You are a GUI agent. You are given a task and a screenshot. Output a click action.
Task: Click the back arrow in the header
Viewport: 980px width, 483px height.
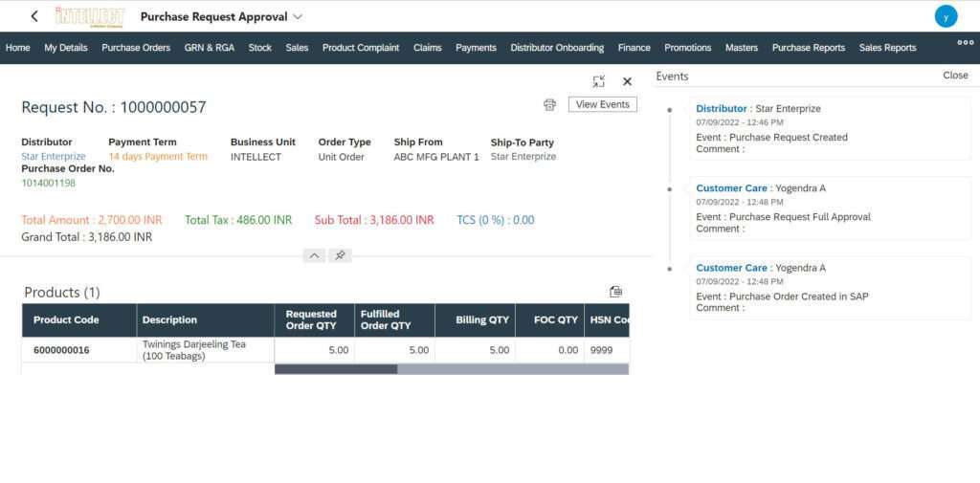[34, 16]
